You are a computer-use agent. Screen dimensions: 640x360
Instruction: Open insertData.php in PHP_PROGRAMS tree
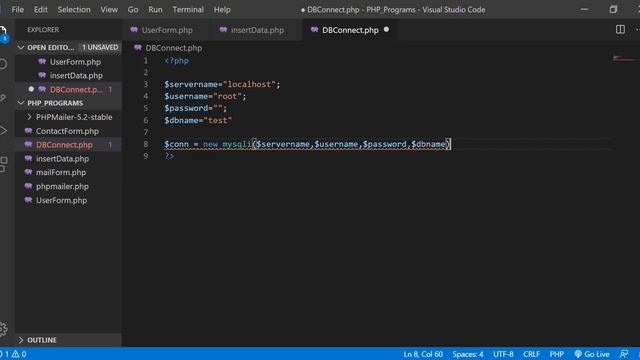(x=62, y=159)
